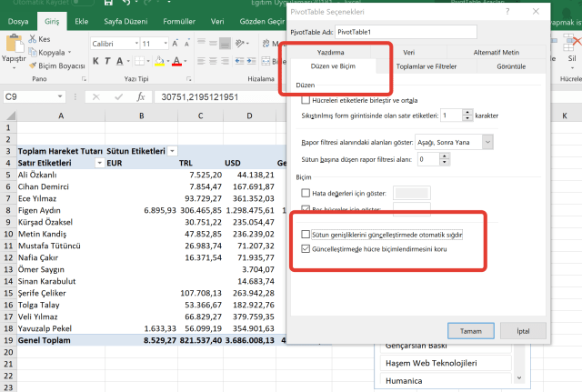This screenshot has width=582, height=392.
Task: Click the cell borders icon
Action: (140, 62)
